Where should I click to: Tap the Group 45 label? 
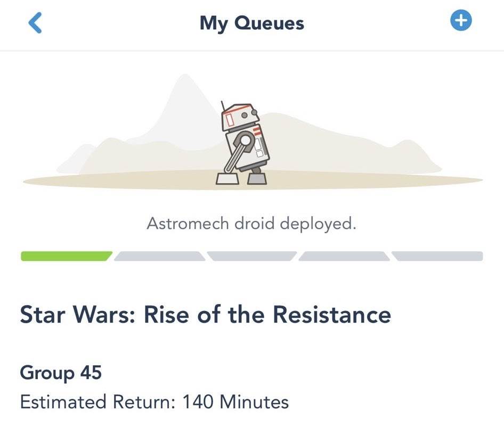coord(61,372)
